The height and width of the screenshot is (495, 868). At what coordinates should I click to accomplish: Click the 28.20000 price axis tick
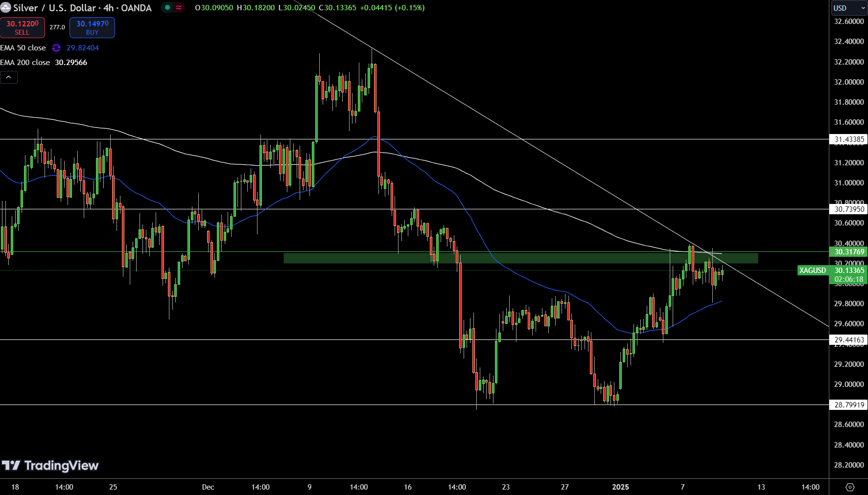pos(849,465)
